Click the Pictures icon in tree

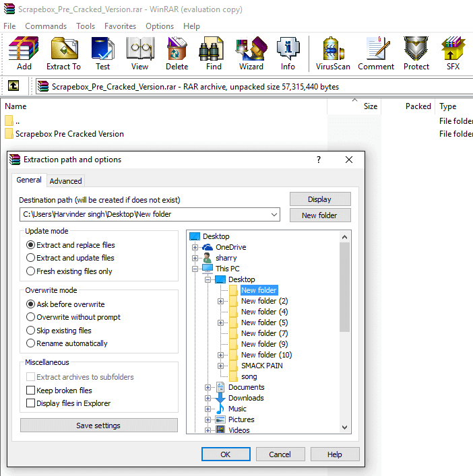pyautogui.click(x=220, y=419)
